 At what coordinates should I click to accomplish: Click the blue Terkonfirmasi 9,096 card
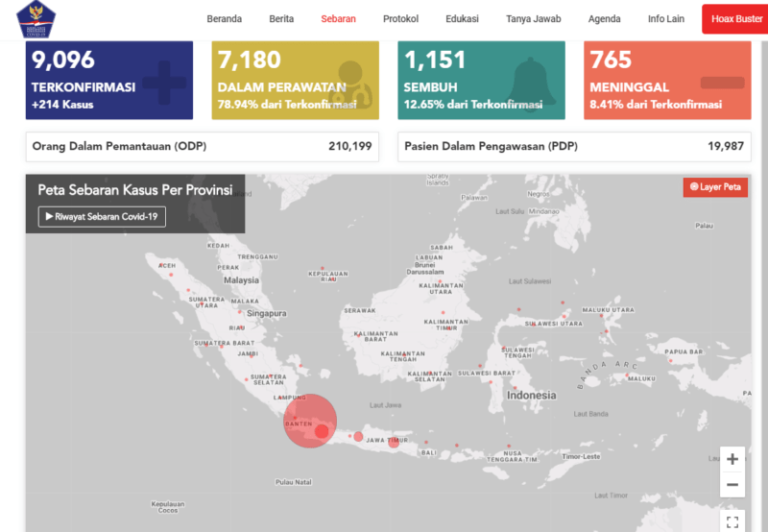point(108,80)
